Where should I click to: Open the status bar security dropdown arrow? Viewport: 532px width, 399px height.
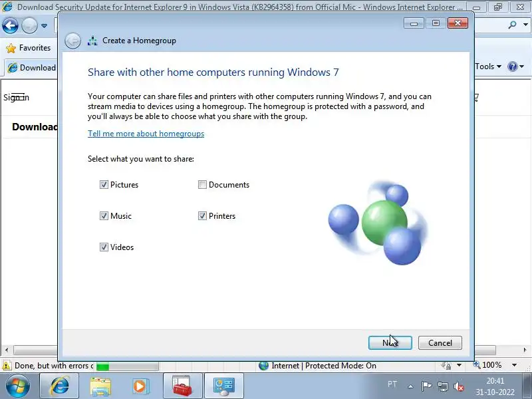click(x=459, y=365)
